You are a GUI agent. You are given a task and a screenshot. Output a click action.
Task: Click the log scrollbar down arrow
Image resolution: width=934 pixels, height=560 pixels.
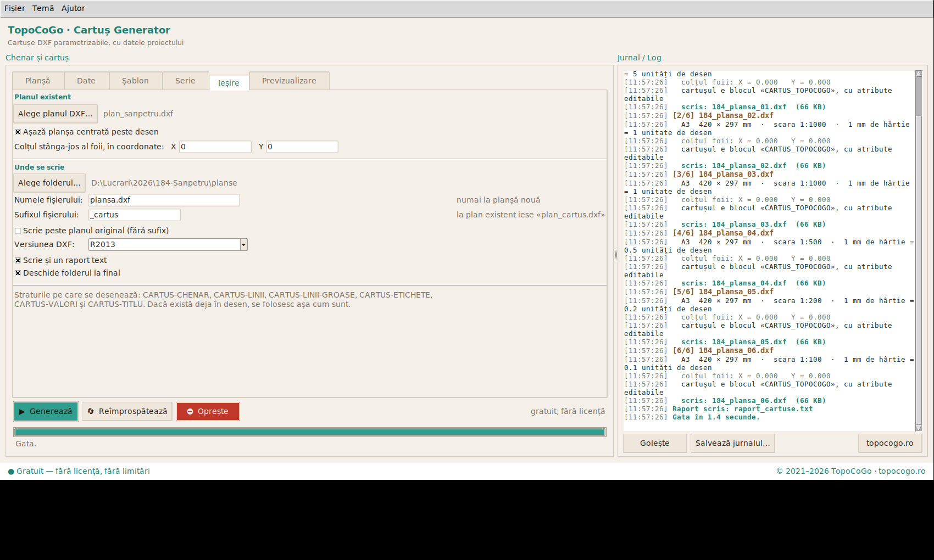(x=919, y=428)
